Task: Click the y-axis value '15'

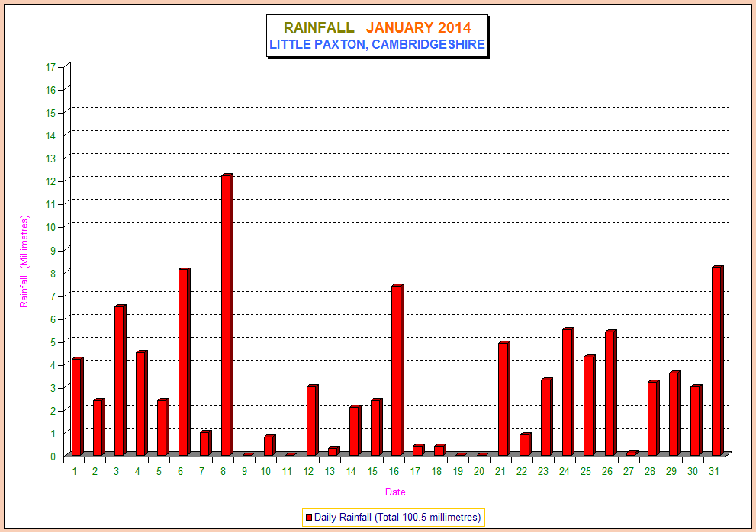Action: coord(50,114)
